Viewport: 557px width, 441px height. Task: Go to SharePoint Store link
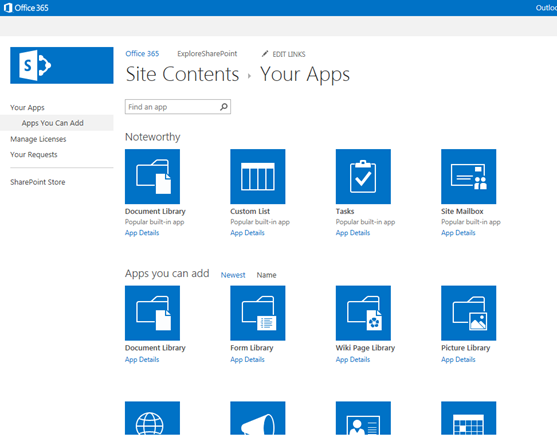point(38,182)
